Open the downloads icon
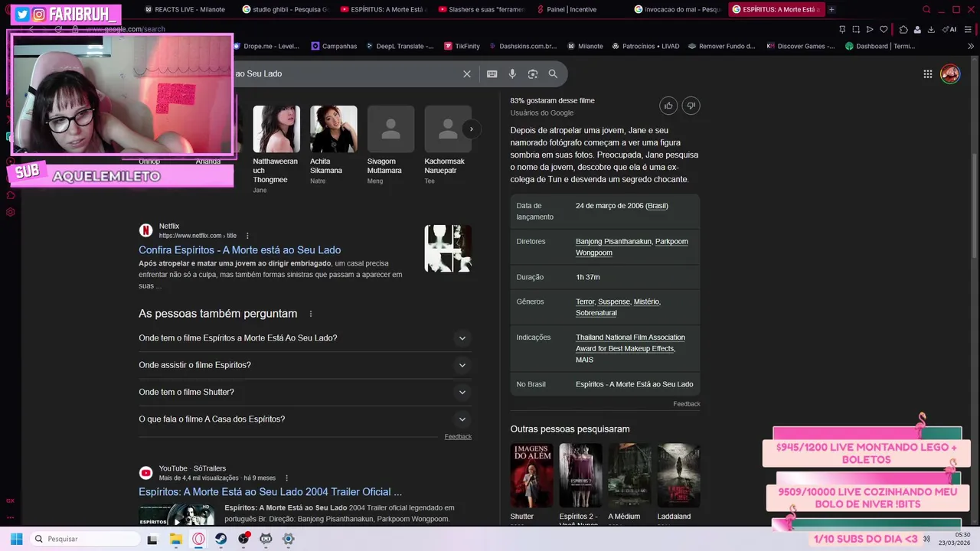 [x=931, y=29]
